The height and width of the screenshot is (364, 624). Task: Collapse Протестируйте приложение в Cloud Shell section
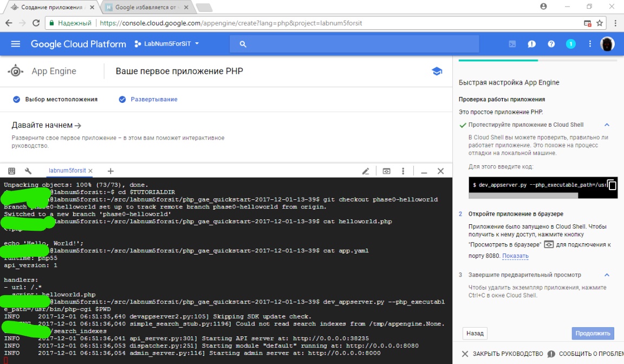[607, 125]
